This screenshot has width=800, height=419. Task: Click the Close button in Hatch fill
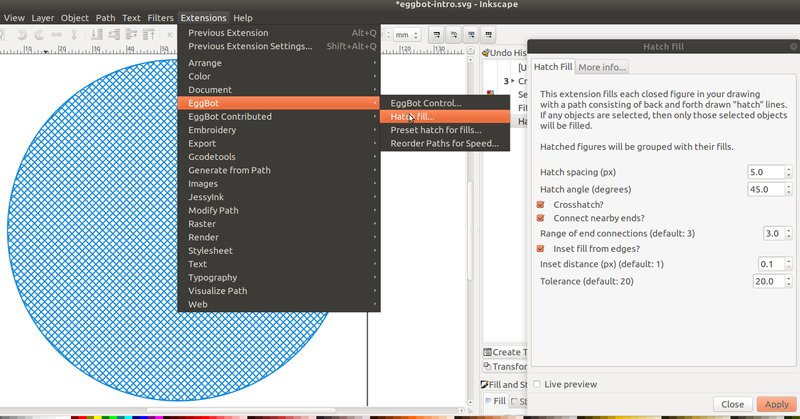point(733,404)
